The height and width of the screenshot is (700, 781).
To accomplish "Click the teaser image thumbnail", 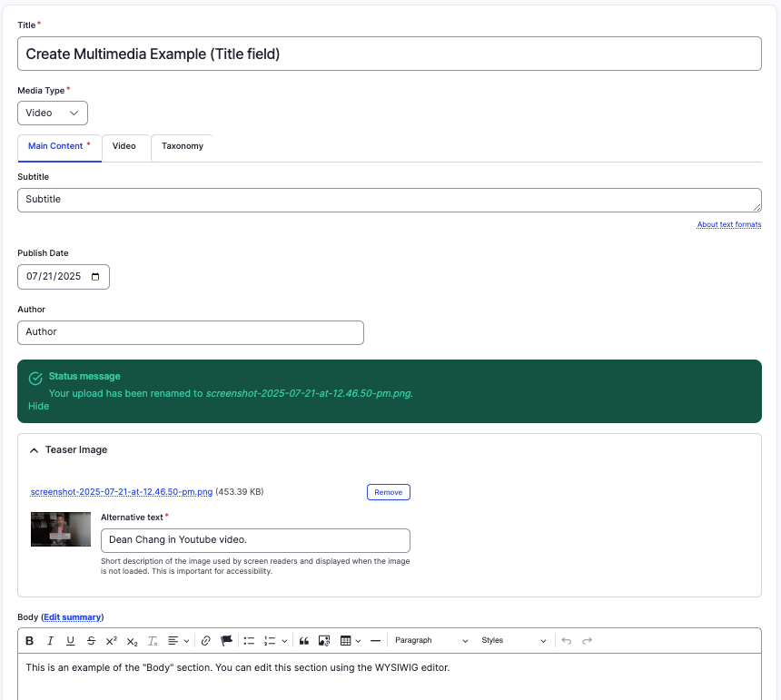I will 61,529.
